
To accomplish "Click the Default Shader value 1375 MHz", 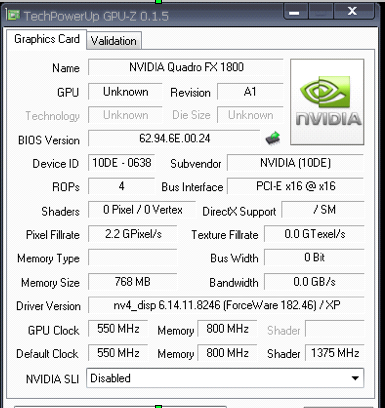I will 335,353.
